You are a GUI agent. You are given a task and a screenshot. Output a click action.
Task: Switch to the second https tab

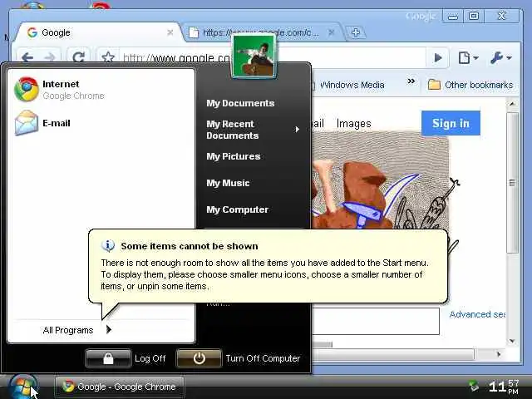click(260, 32)
